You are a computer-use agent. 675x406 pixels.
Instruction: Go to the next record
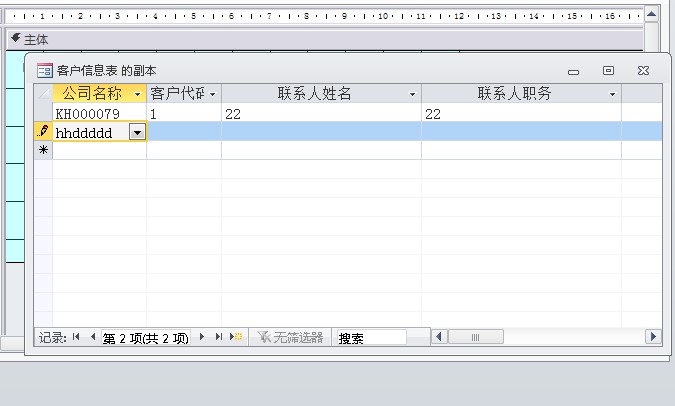click(x=202, y=338)
